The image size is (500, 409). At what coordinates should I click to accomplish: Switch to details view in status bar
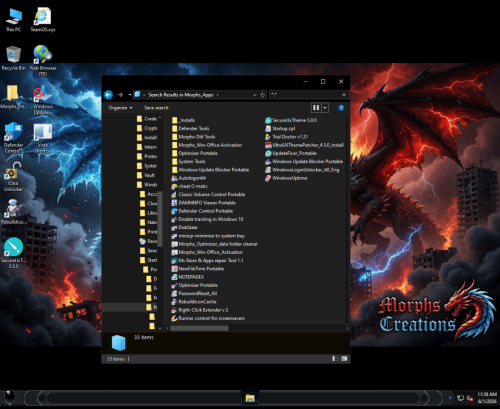[335, 359]
